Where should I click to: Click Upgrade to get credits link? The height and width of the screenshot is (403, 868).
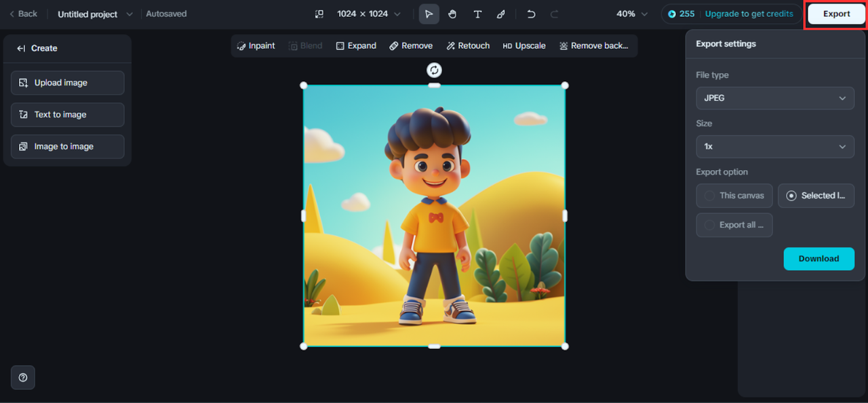coord(749,14)
